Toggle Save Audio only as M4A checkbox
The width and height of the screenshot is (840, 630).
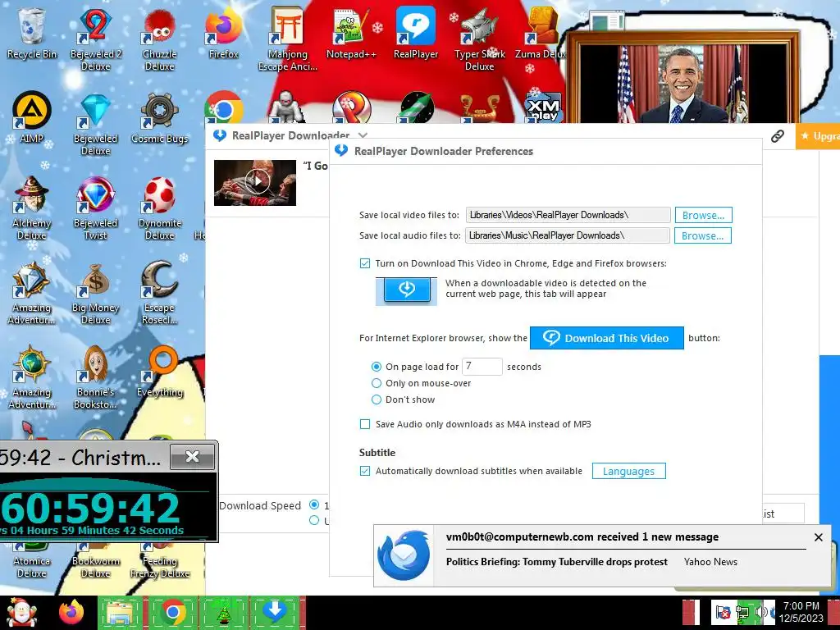point(365,424)
